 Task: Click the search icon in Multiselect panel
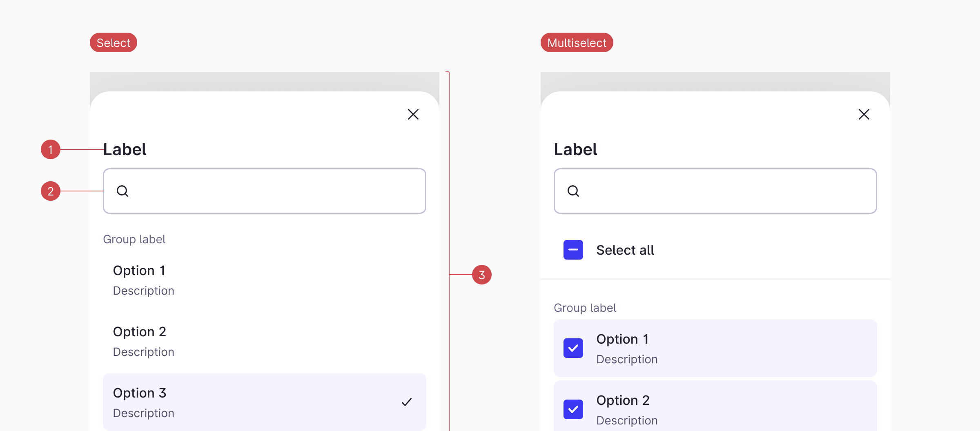coord(573,191)
